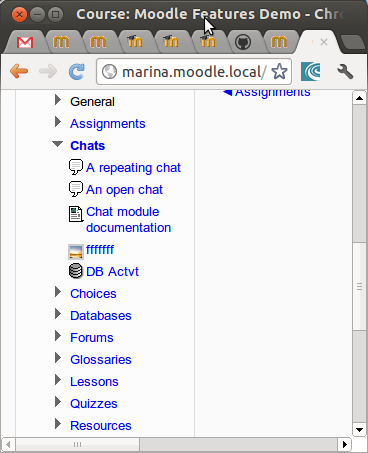Expand the Choices section arrow
The width and height of the screenshot is (368, 453).
(x=58, y=292)
